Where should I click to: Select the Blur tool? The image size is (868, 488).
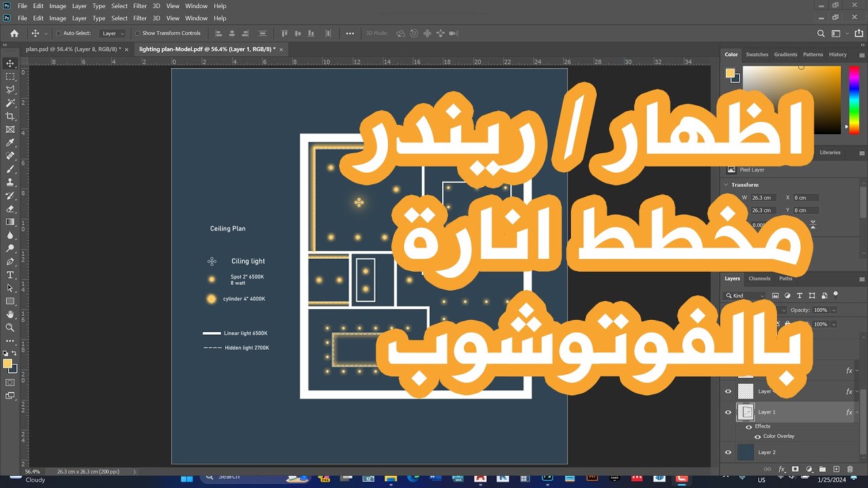tap(10, 235)
